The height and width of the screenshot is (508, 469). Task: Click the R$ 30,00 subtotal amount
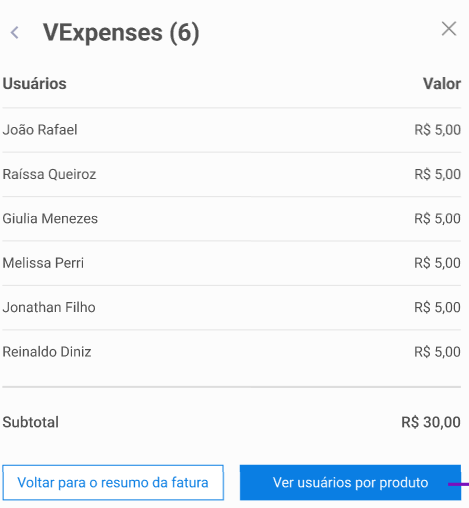[431, 422]
